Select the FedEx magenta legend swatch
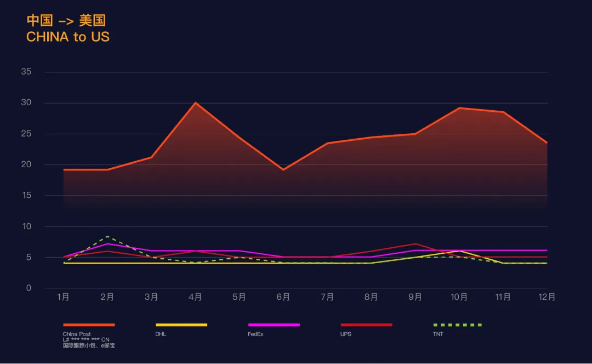Screen dimensions: 592x364 (x=274, y=325)
